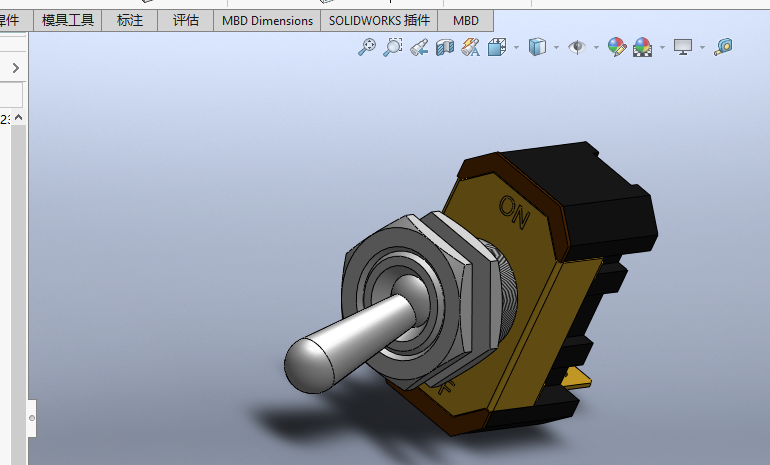Click the View Orientation cube icon
The image size is (770, 465).
497,48
